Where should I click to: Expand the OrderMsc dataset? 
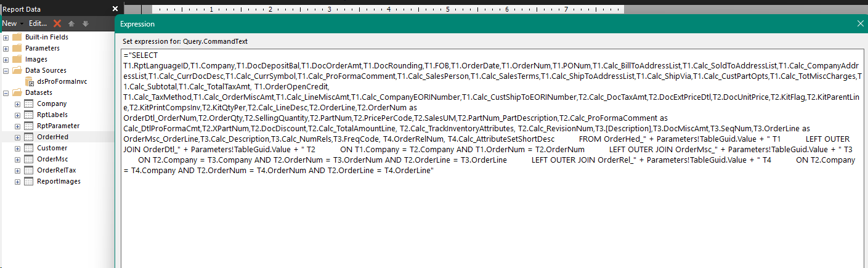pyautogui.click(x=17, y=159)
